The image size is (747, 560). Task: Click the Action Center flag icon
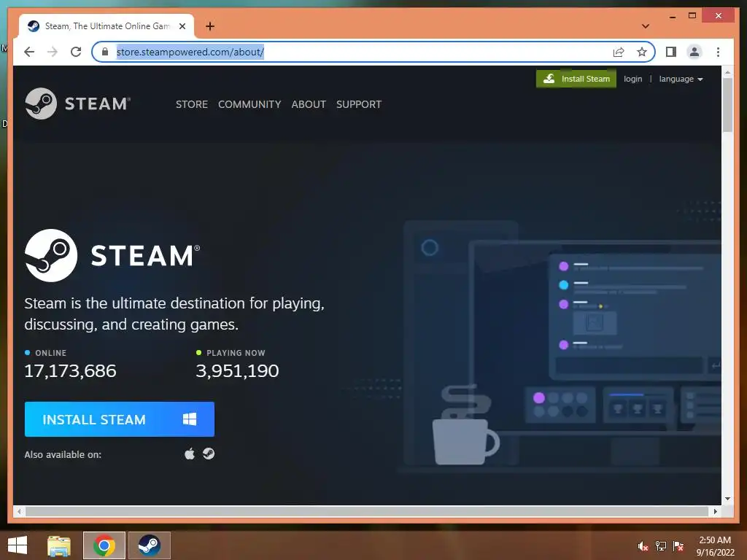[x=678, y=546]
